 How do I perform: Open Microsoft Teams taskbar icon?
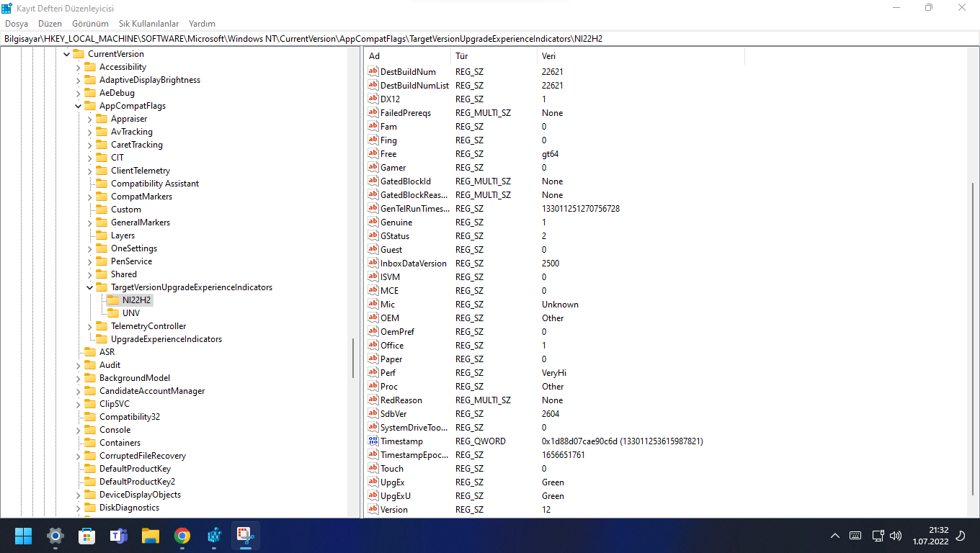pyautogui.click(x=118, y=536)
